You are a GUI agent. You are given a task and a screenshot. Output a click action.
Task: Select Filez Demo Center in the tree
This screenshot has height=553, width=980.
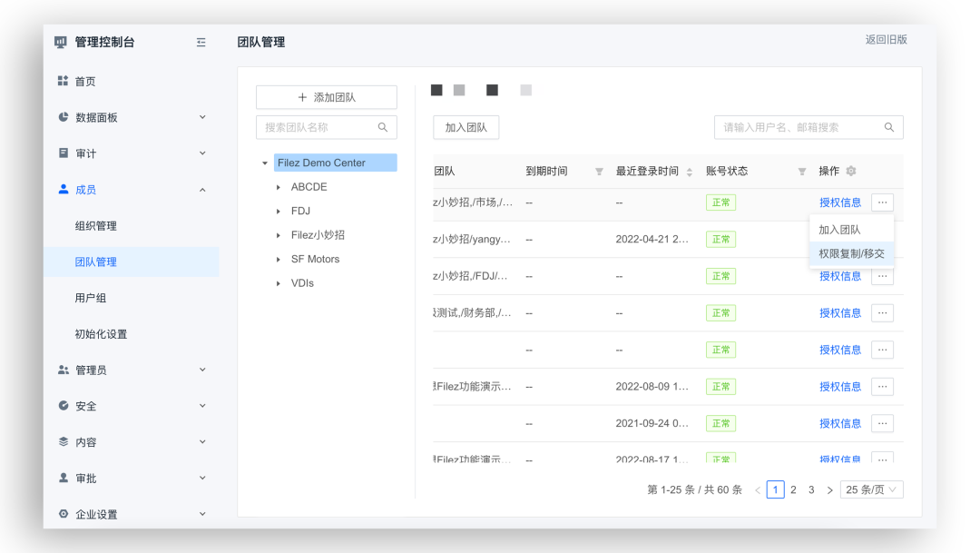(x=335, y=163)
